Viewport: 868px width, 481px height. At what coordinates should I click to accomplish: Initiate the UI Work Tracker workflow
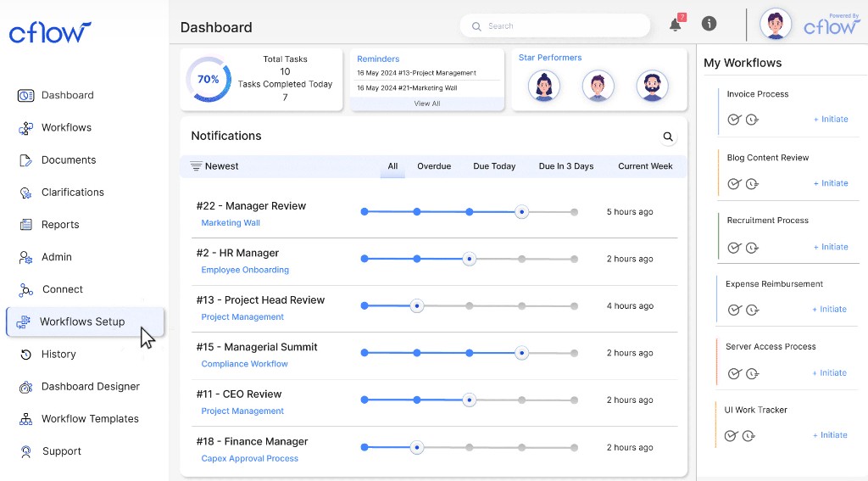point(830,435)
